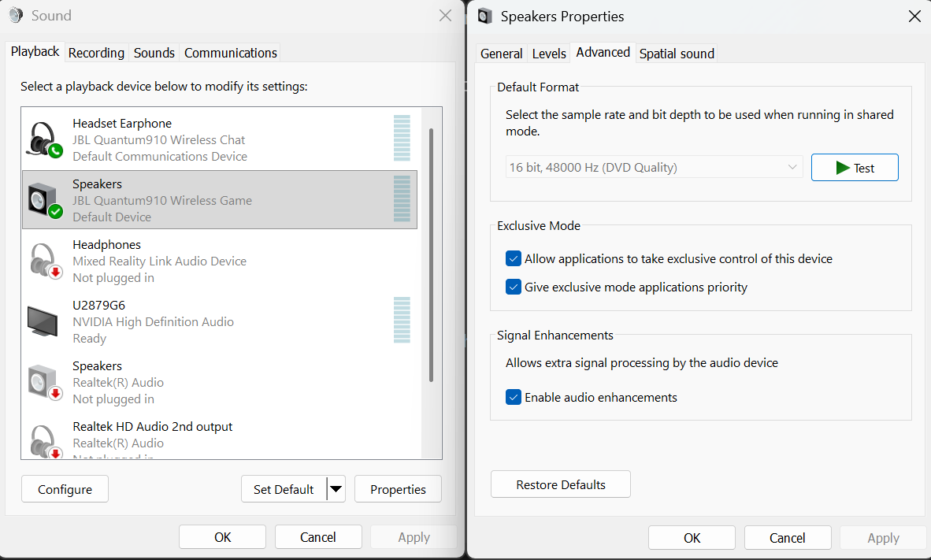Click the U2879G6 monitor icon

click(x=43, y=321)
